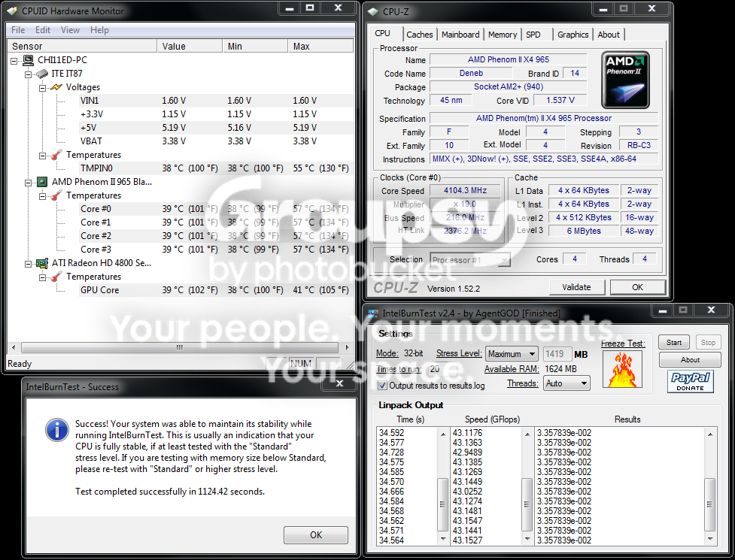Image resolution: width=735 pixels, height=560 pixels.
Task: Select the Core #0 row
Action: point(215,209)
